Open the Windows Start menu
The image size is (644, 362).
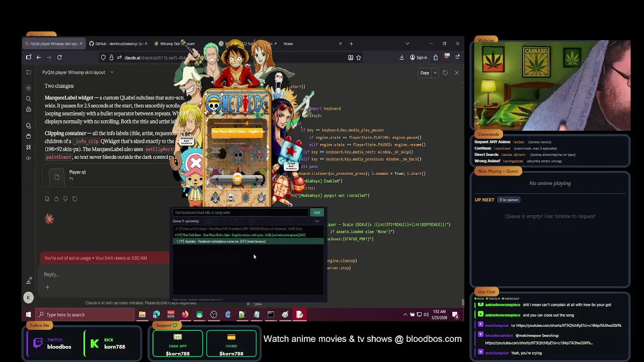(x=29, y=315)
